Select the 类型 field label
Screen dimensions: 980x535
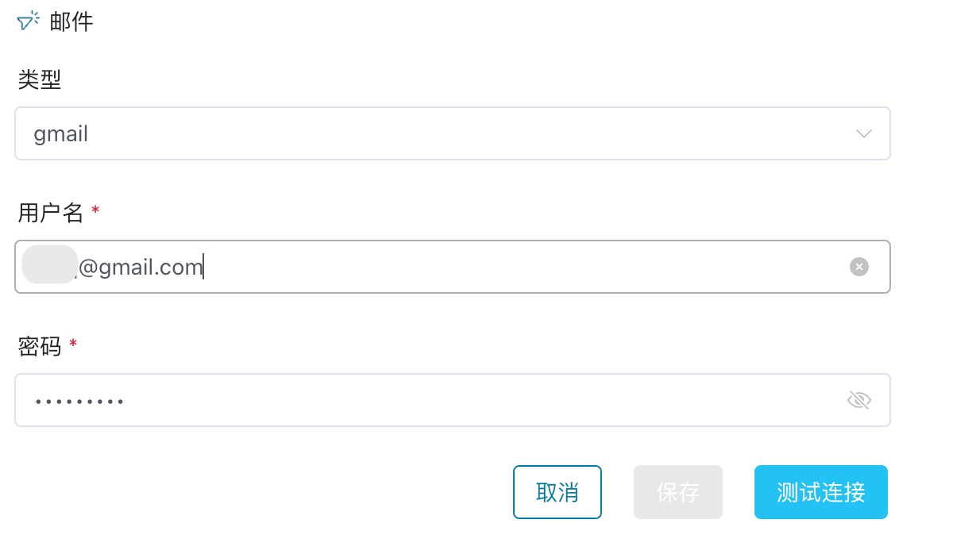pyautogui.click(x=40, y=79)
